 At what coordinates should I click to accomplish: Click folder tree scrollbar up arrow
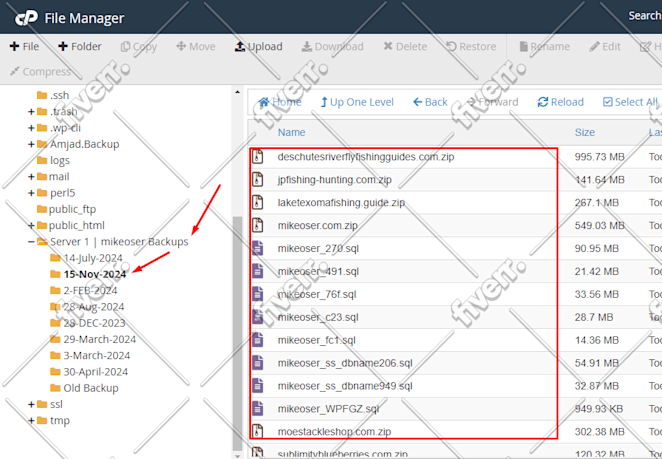click(x=238, y=92)
